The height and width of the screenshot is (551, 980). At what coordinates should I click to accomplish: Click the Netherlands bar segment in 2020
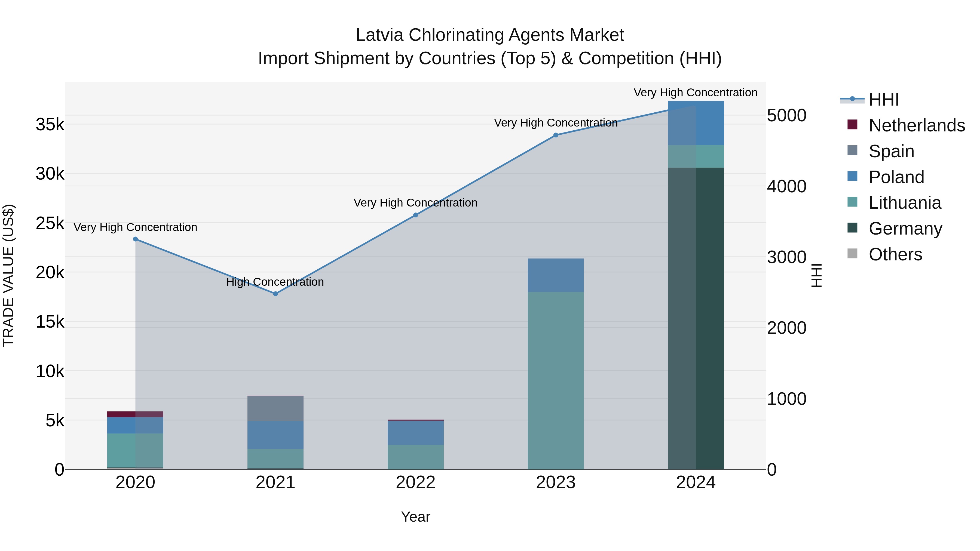tap(136, 414)
